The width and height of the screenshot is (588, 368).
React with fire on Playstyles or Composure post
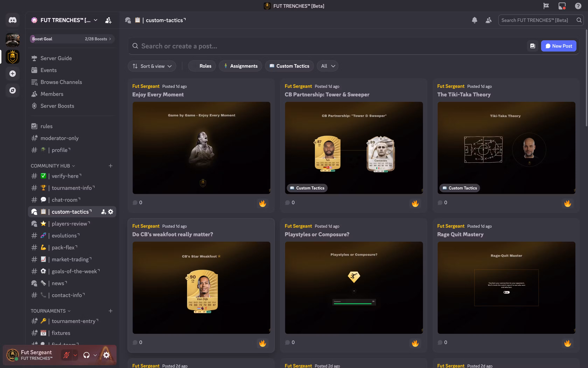click(x=415, y=343)
